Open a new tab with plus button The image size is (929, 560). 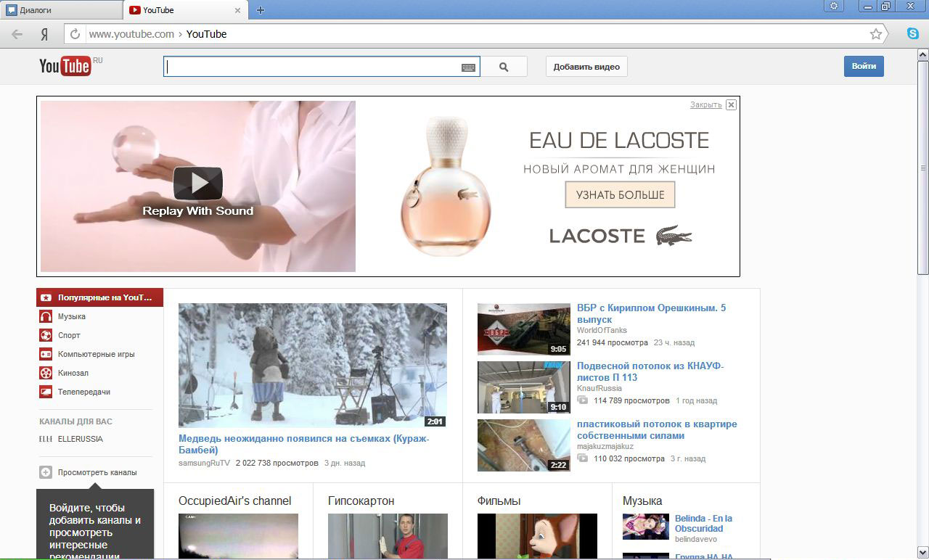pyautogui.click(x=261, y=10)
